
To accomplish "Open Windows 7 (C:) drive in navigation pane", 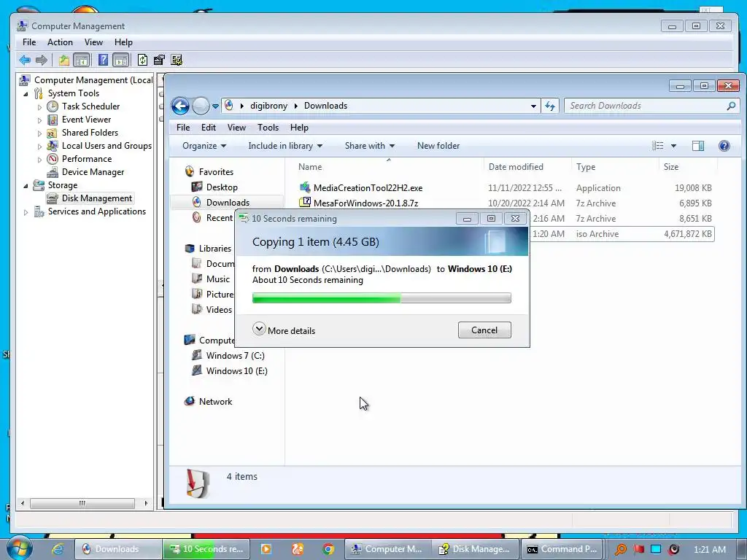I will click(228, 356).
